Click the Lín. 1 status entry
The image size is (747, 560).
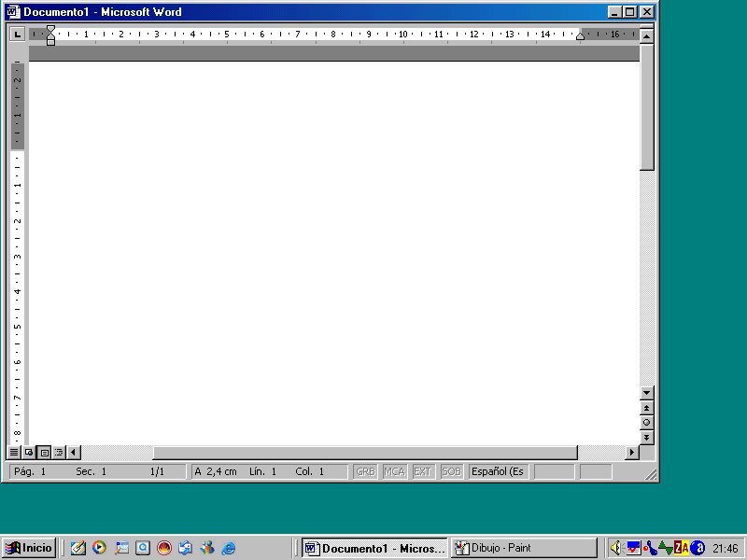tap(262, 471)
